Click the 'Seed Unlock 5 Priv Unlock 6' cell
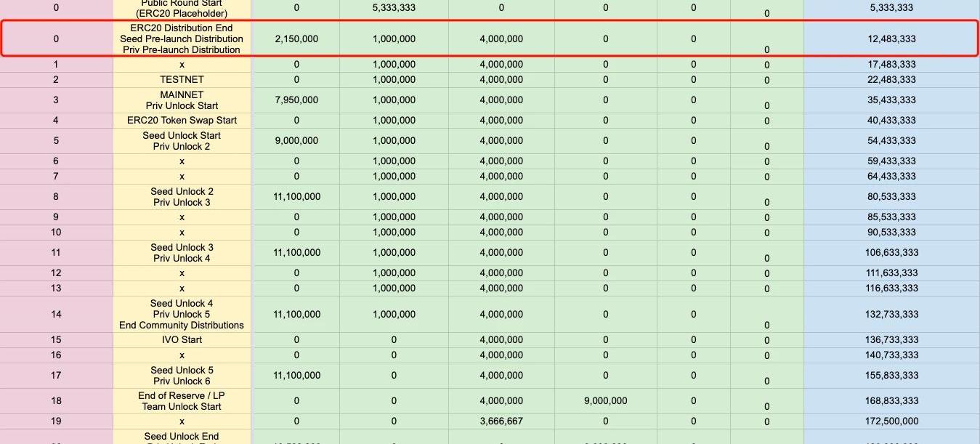 (182, 376)
